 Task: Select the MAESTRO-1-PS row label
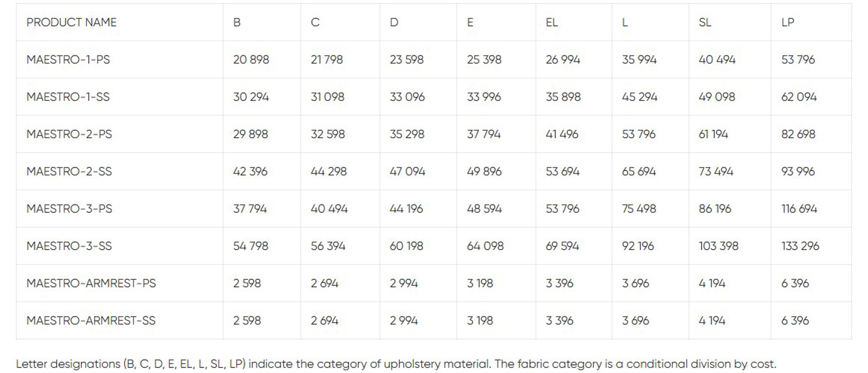tap(68, 60)
